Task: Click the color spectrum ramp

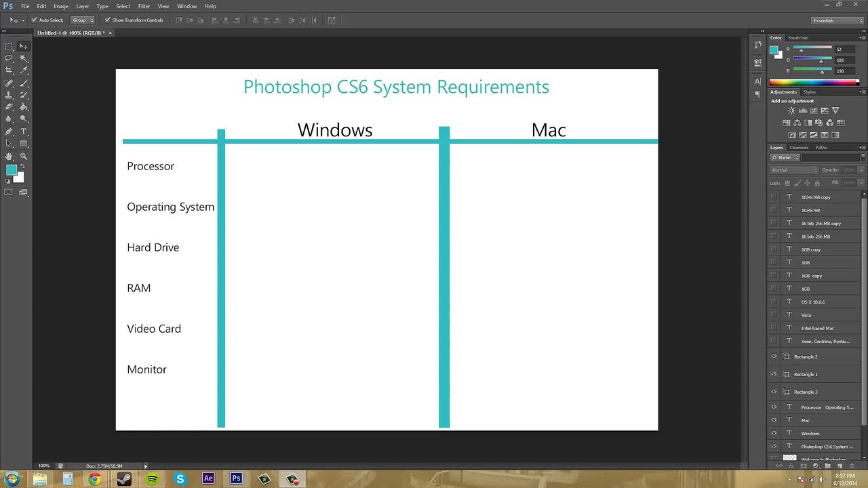Action: point(814,83)
